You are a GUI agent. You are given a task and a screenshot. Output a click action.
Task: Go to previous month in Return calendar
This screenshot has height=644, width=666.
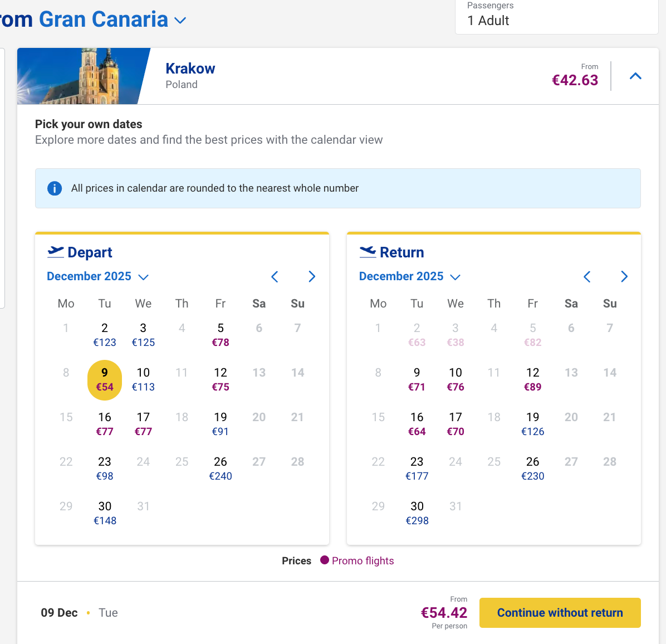(x=587, y=277)
